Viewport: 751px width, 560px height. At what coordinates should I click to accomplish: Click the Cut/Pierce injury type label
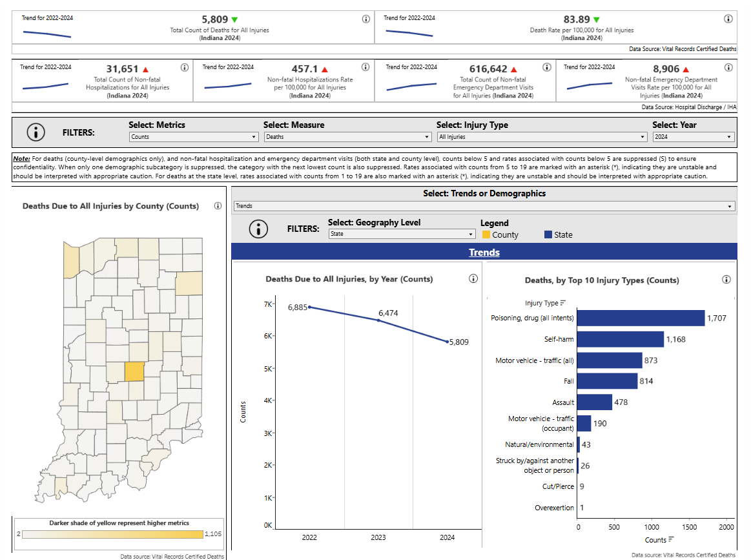click(558, 487)
